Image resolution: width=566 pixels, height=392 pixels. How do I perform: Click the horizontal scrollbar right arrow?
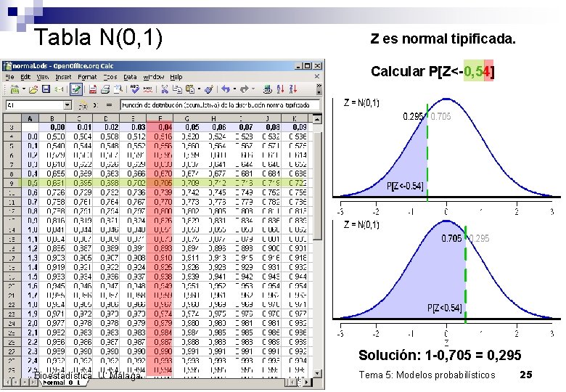307,383
